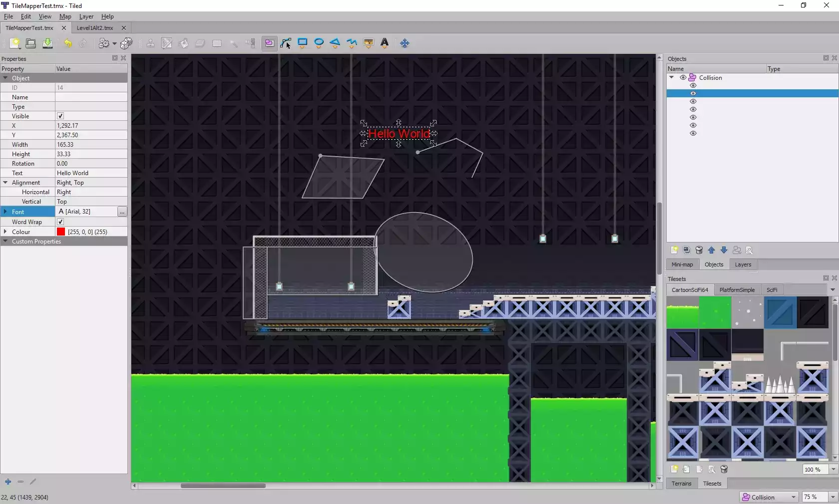The width and height of the screenshot is (839, 504).
Task: Toggle the Visible property checkbox
Action: coord(60,116)
